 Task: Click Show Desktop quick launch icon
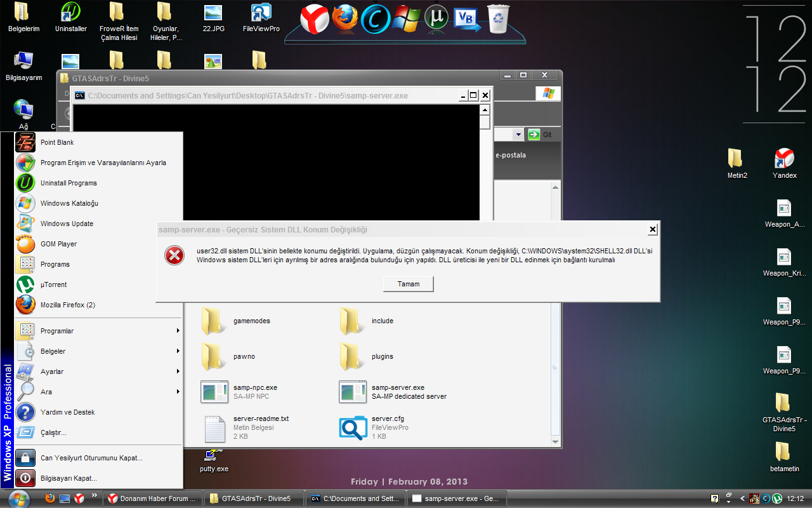click(x=65, y=498)
